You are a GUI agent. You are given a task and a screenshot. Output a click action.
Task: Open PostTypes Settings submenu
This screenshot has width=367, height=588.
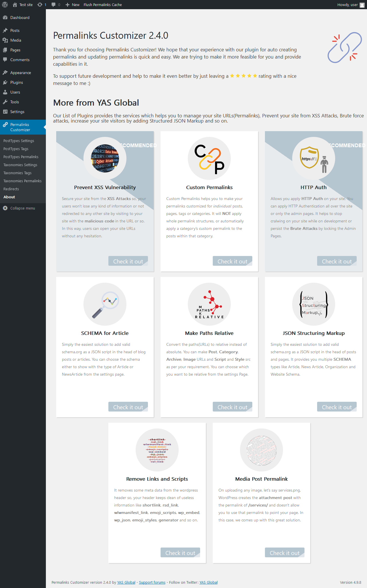click(x=19, y=141)
